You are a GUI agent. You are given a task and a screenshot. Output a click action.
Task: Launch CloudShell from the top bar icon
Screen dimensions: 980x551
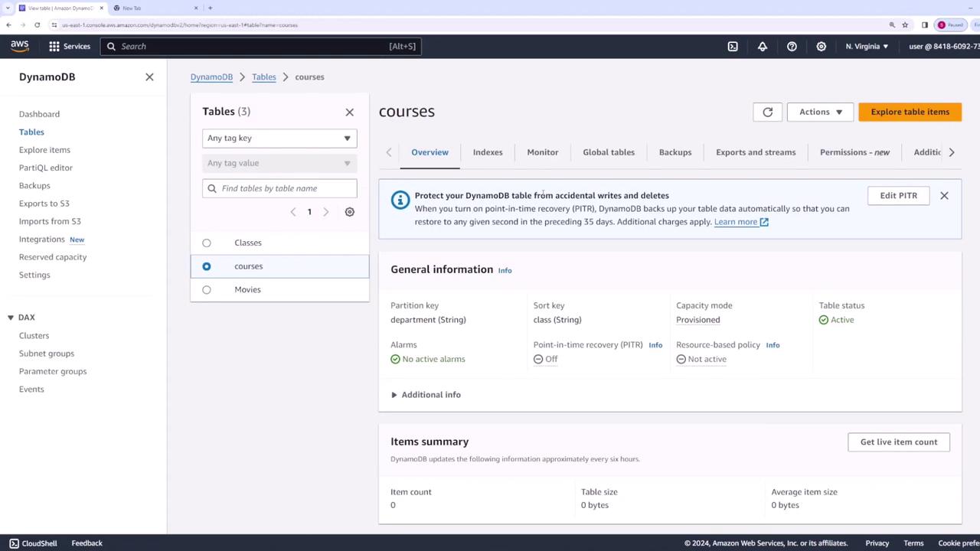pyautogui.click(x=733, y=46)
